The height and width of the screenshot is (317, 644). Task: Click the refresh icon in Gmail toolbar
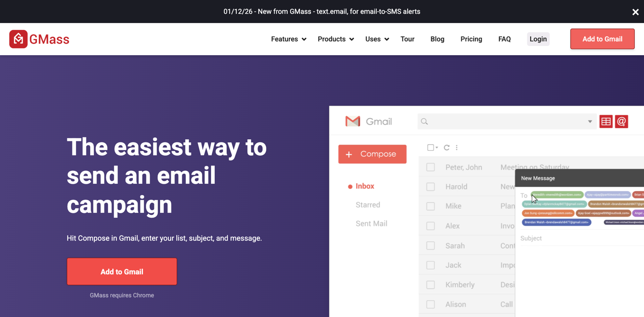pyautogui.click(x=447, y=147)
